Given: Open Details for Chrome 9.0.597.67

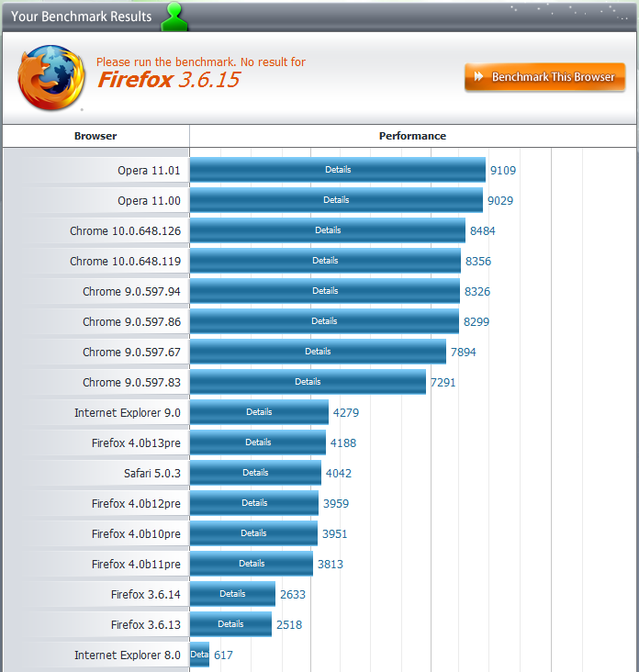Looking at the screenshot, I should pyautogui.click(x=318, y=352).
